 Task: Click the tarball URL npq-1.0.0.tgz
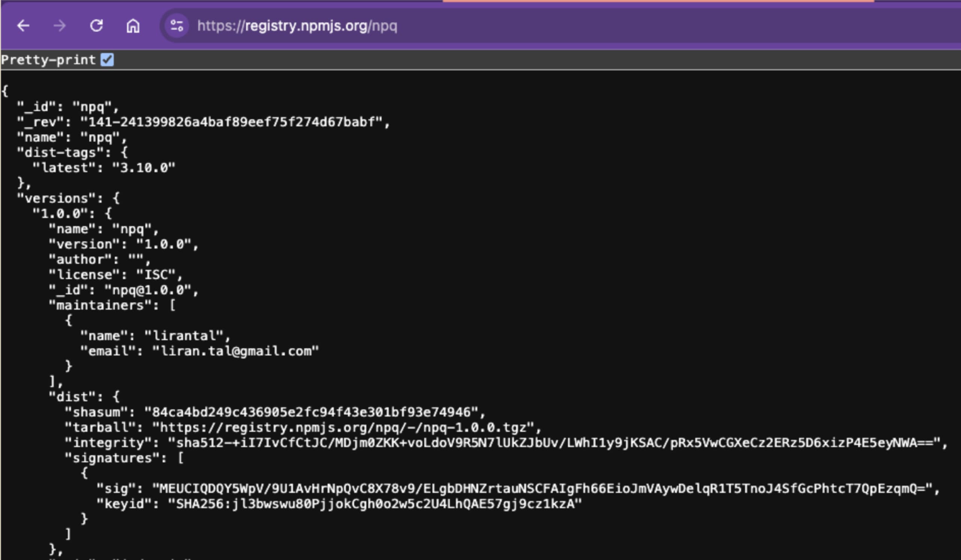click(x=343, y=428)
